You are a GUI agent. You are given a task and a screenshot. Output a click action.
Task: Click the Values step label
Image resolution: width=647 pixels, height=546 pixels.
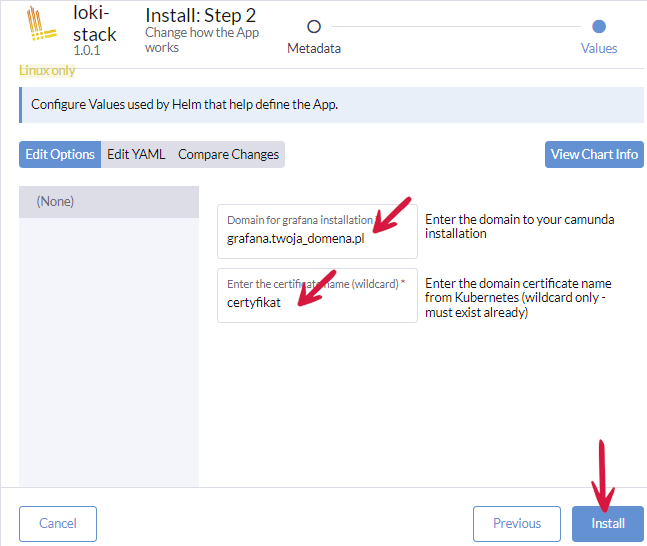point(599,48)
